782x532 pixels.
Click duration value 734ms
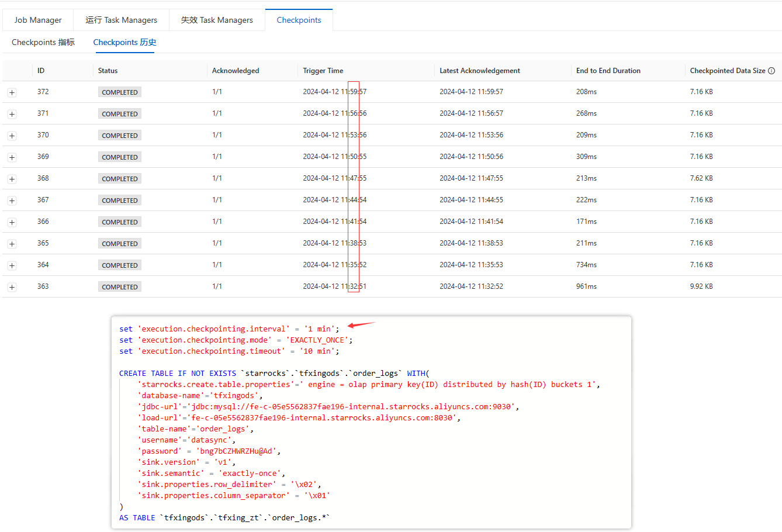coord(586,265)
